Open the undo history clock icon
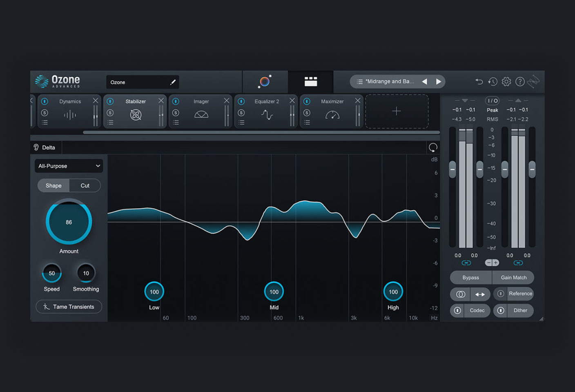This screenshot has width=575, height=392. [x=493, y=82]
